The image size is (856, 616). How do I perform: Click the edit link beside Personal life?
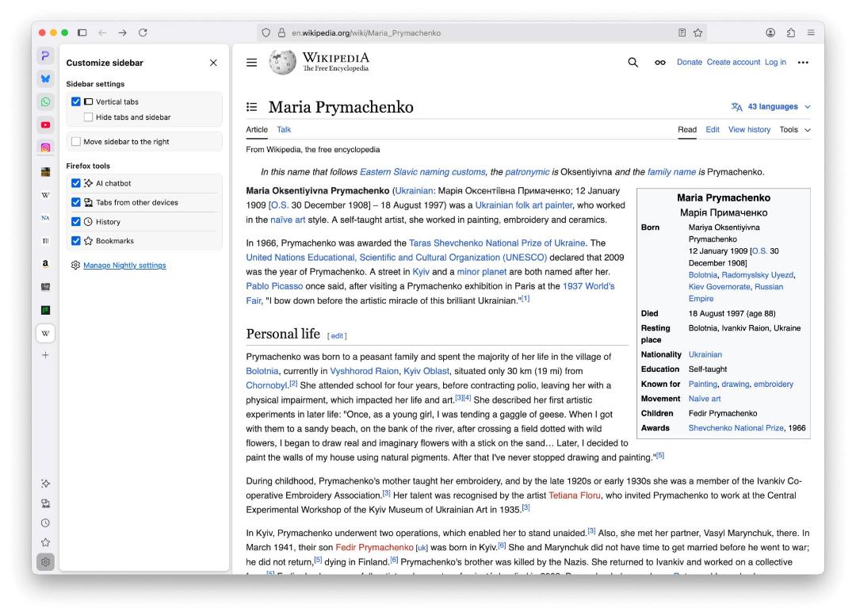[337, 336]
